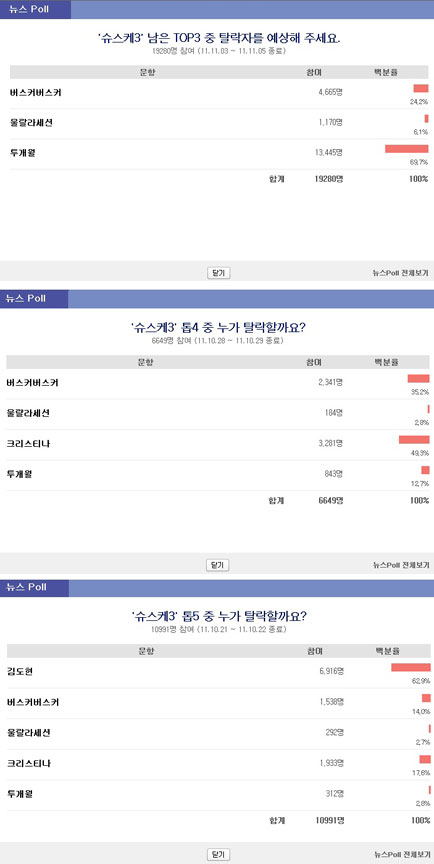Click the 24.2% bar for 버스커버스커 in TOP3 poll

coord(421,88)
